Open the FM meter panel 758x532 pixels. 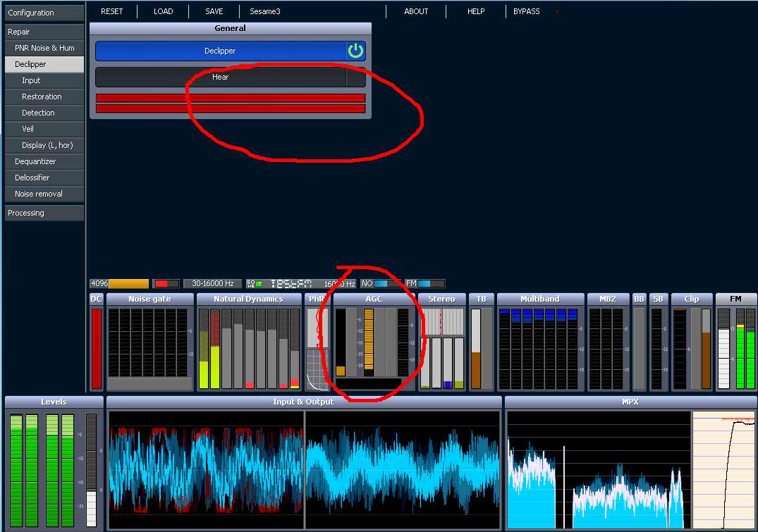click(735, 299)
